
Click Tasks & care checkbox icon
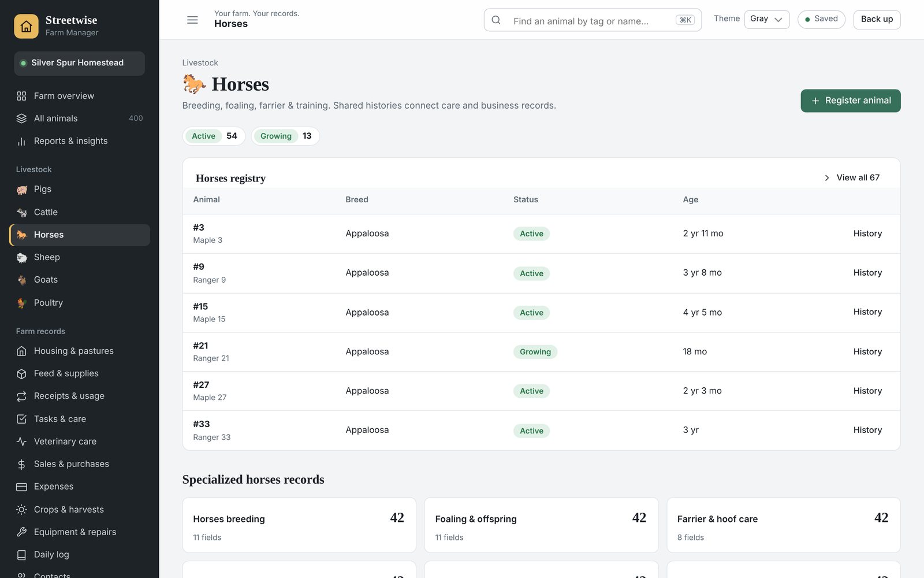[21, 419]
